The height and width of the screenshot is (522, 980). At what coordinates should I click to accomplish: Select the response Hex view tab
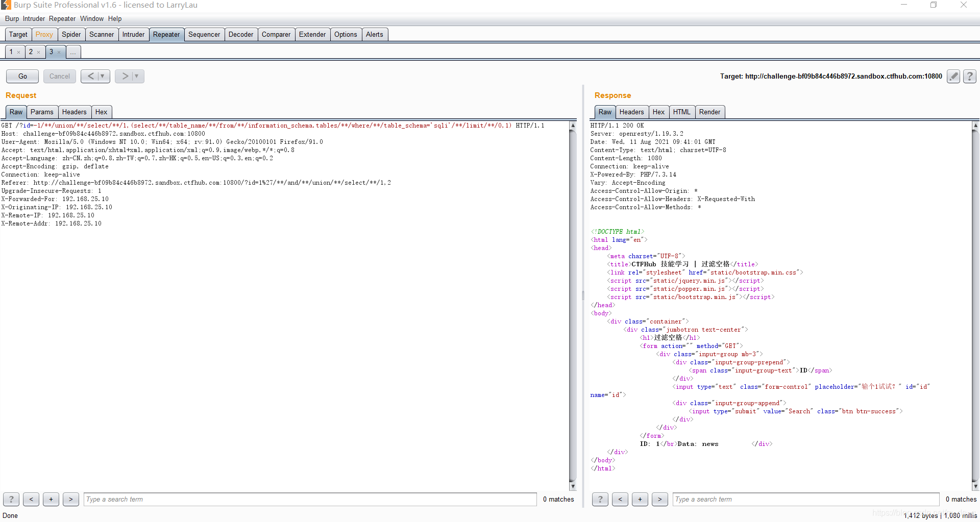click(659, 112)
